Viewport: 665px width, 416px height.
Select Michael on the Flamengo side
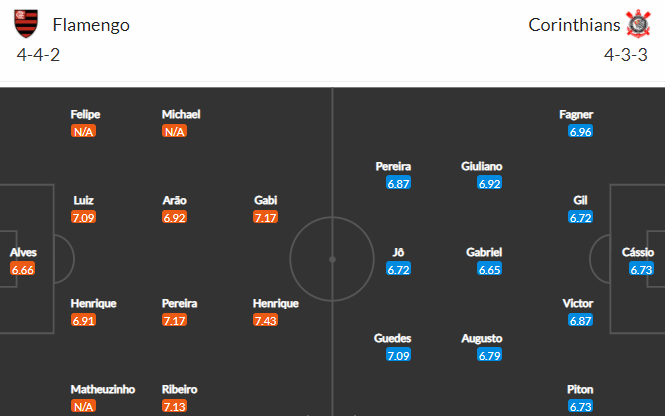tap(181, 114)
